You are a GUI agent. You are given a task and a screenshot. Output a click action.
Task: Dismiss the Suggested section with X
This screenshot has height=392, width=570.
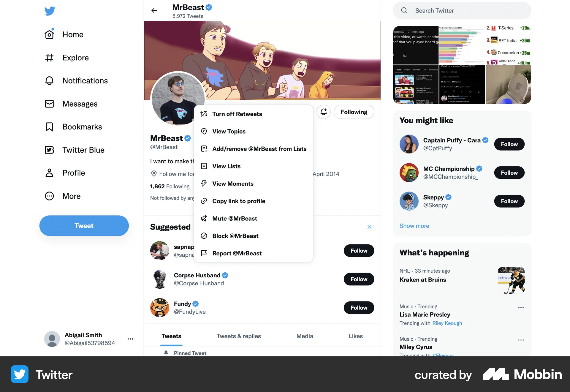(369, 227)
